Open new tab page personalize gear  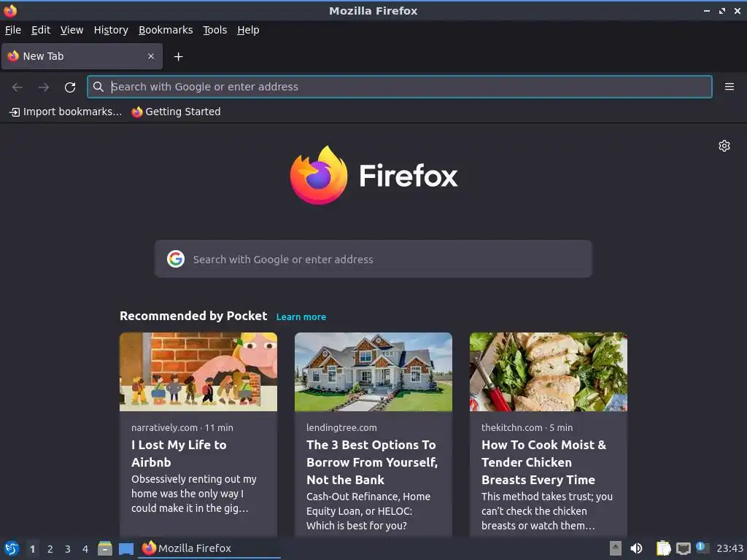coord(724,146)
